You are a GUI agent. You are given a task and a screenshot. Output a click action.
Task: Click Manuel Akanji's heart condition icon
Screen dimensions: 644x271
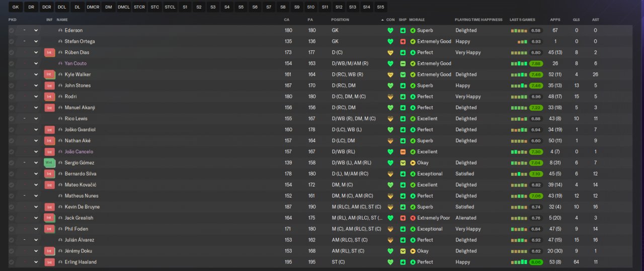click(x=390, y=108)
